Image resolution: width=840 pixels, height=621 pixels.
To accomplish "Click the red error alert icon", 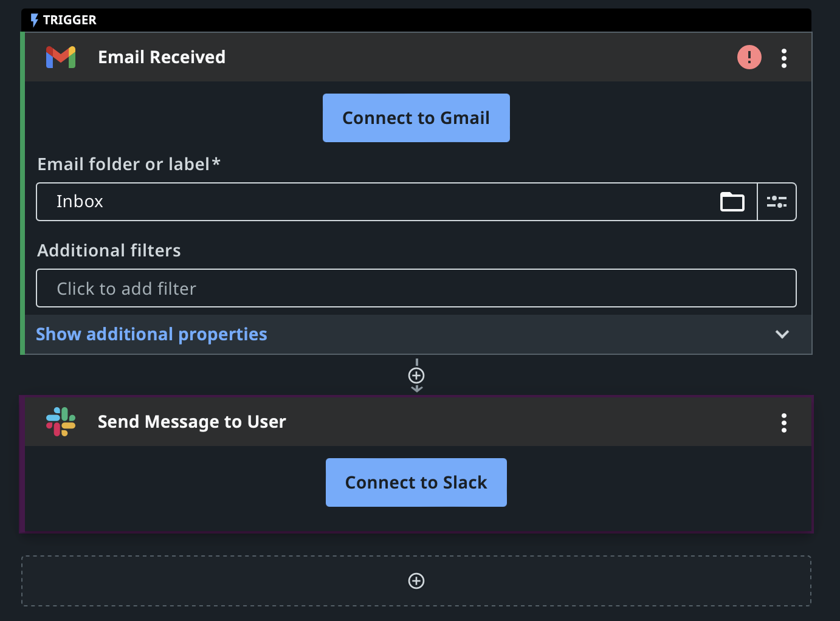I will click(x=749, y=57).
